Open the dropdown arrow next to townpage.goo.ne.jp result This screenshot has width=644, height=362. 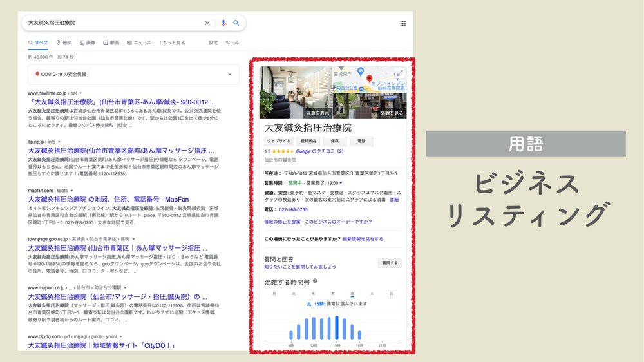point(133,239)
